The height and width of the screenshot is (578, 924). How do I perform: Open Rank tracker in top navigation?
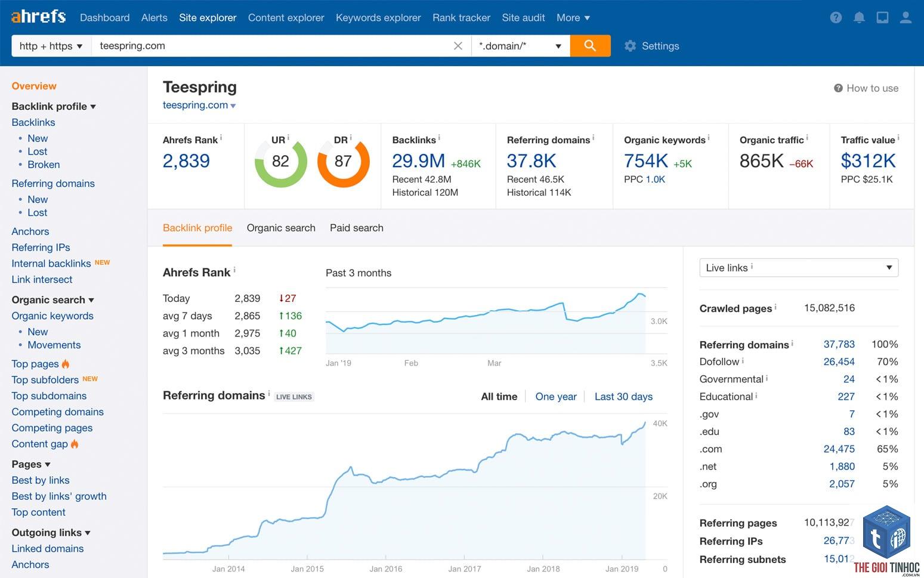pyautogui.click(x=462, y=18)
